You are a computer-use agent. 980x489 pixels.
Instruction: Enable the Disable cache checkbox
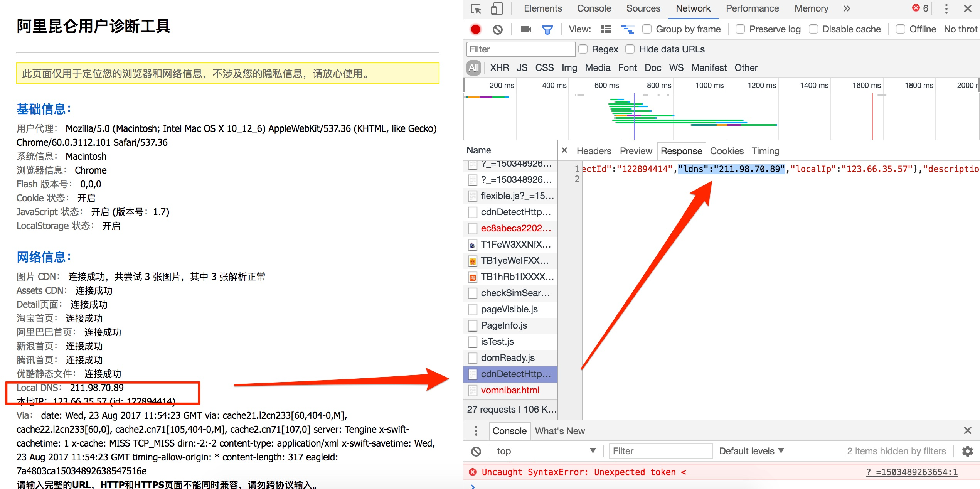(814, 29)
